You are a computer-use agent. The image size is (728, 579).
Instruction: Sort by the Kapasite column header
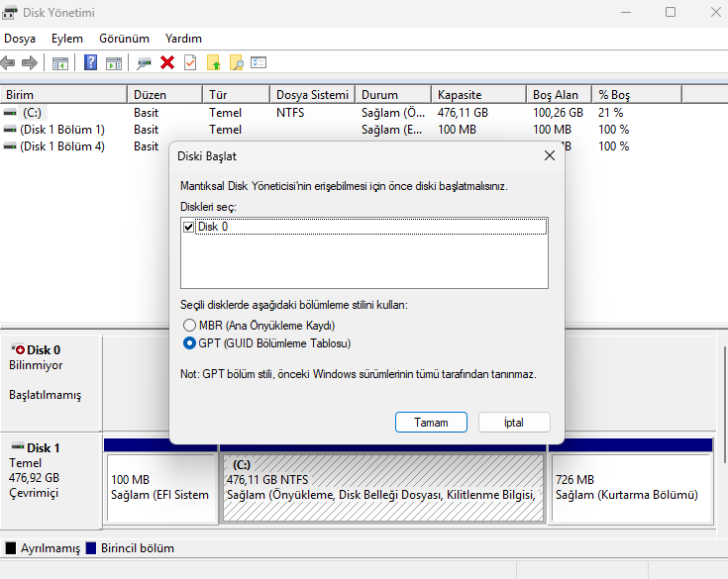pos(478,95)
